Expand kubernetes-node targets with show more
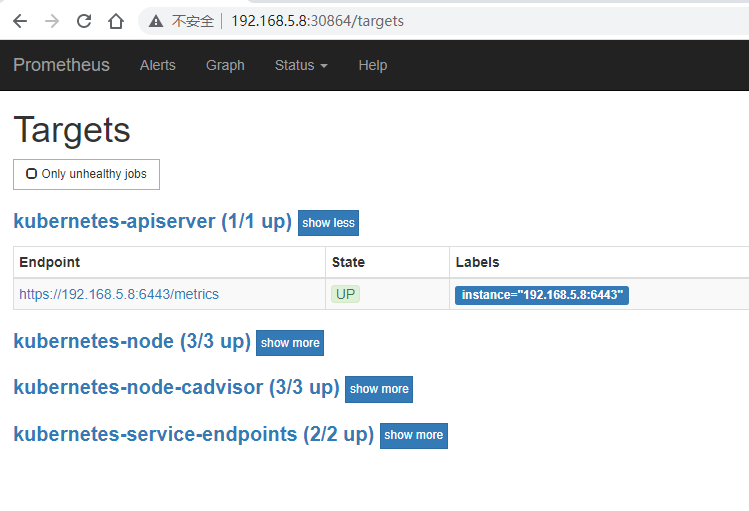The height and width of the screenshot is (511, 749). point(290,343)
